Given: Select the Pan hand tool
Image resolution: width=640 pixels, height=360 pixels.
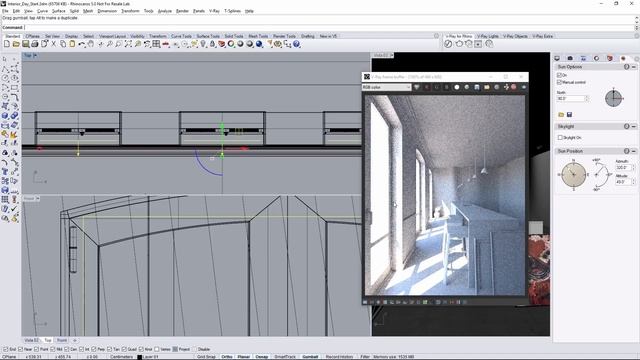Looking at the screenshot, I should 91,44.
